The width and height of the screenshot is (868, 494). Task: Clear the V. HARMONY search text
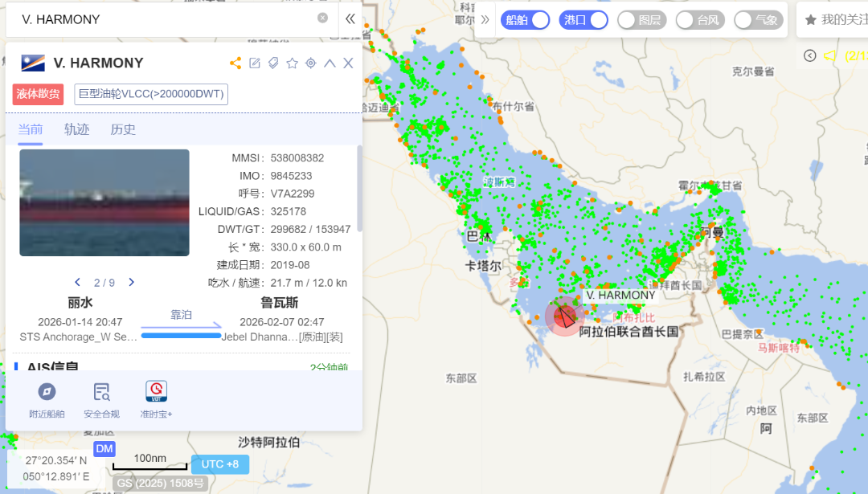coord(322,18)
